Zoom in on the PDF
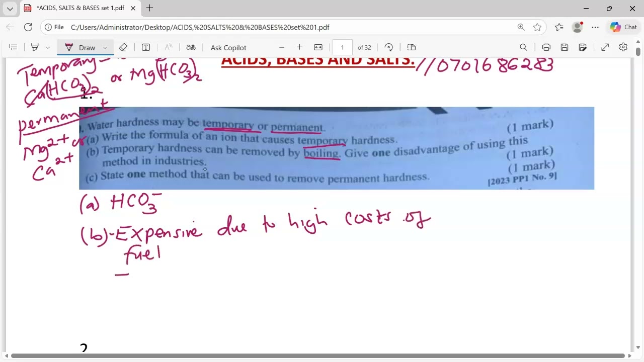Screen dimensions: 644x362 point(299,47)
